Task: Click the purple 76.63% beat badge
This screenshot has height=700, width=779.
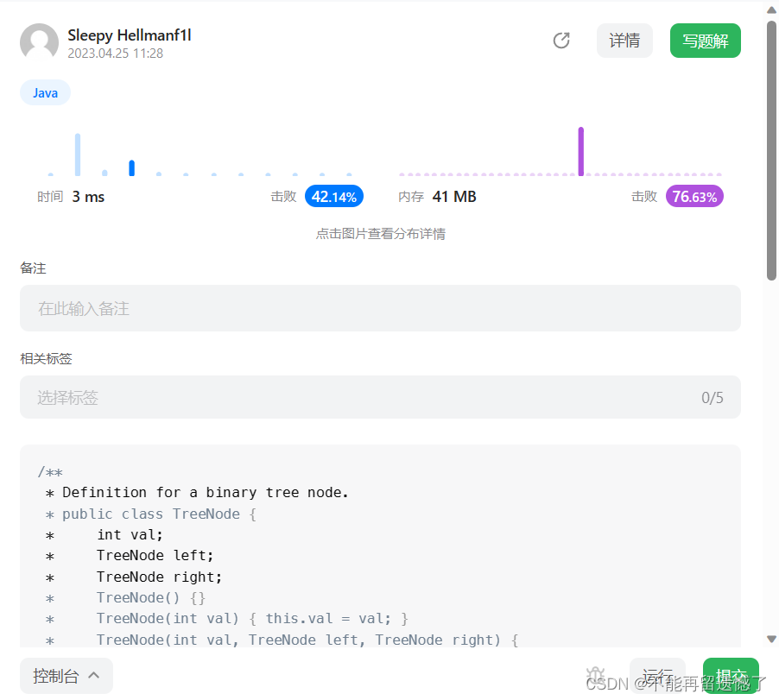Action: (x=694, y=197)
